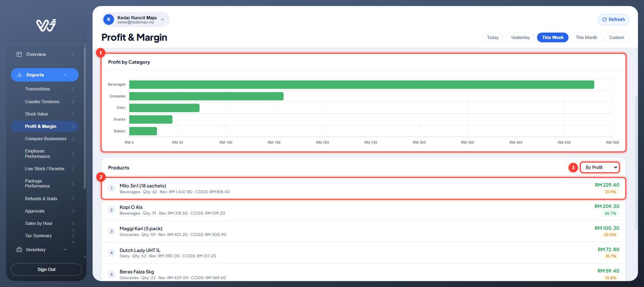This screenshot has height=287, width=644.
Task: Click the Dutch Lady UHT 1L product name
Action: (140, 250)
